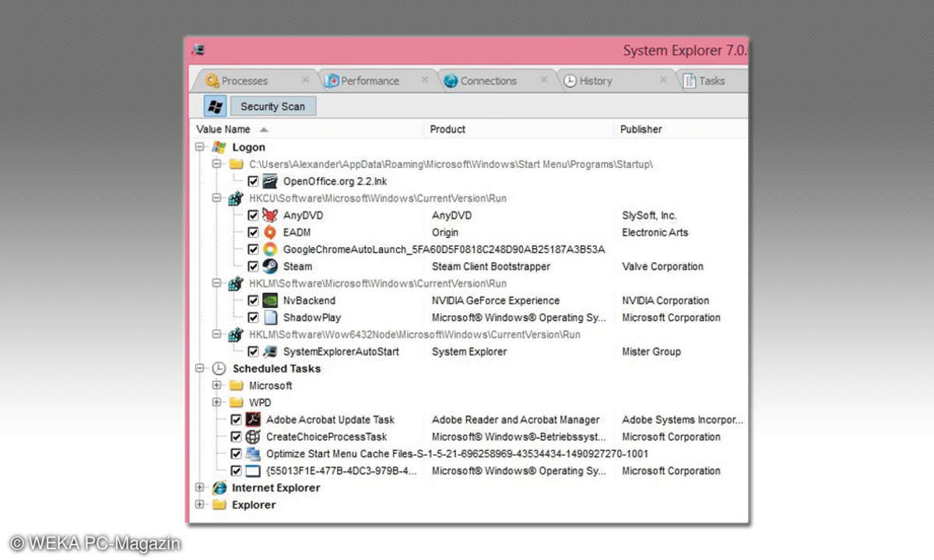
Task: Click the AnyDVD fox icon
Action: coord(270,215)
